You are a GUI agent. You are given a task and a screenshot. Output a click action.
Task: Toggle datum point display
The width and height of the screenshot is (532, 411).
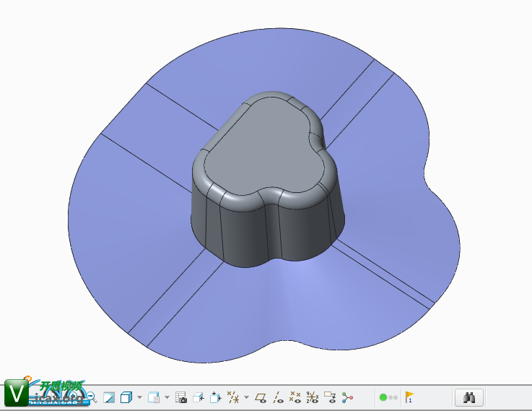[295, 397]
